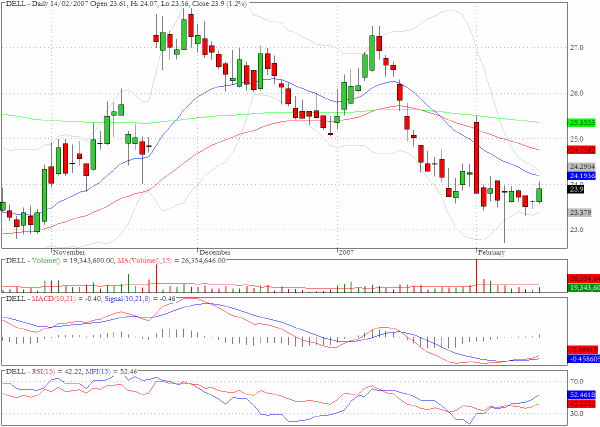The width and height of the screenshot is (600, 427).
Task: Click the black 23.9 last price label
Action: [576, 189]
